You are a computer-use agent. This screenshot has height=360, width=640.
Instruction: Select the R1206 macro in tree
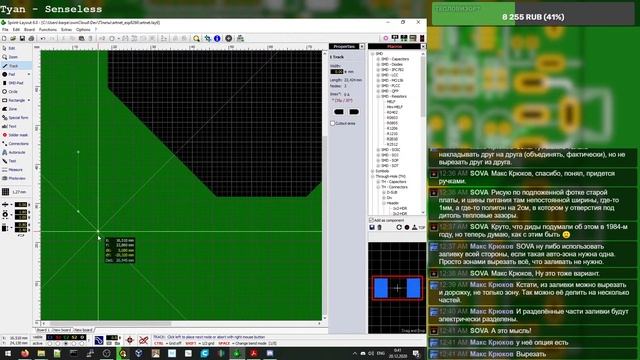point(392,128)
